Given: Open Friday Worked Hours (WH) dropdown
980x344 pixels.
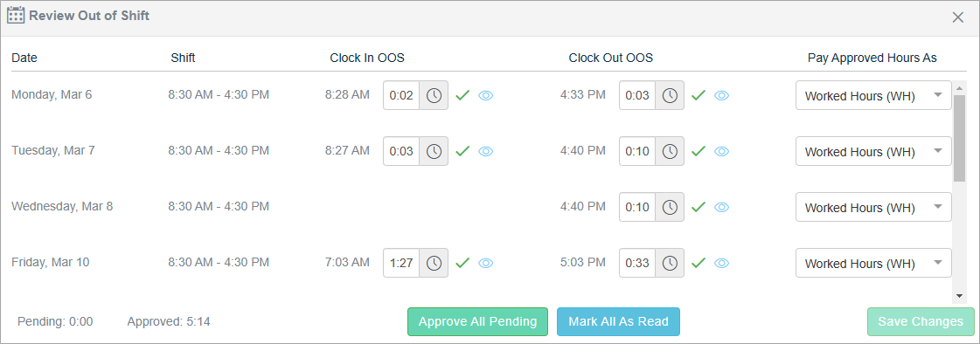Looking at the screenshot, I should coord(873,263).
